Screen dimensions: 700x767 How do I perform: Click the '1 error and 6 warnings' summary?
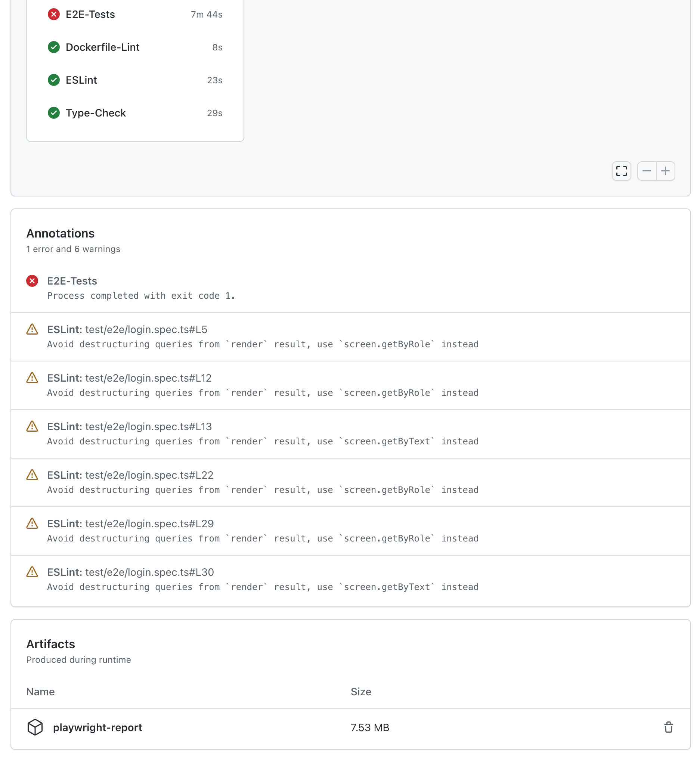[x=73, y=249]
